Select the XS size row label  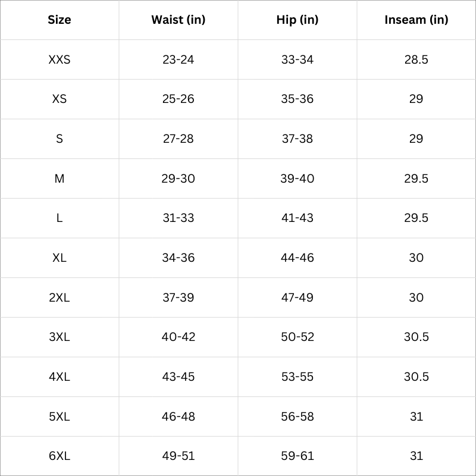59,99
